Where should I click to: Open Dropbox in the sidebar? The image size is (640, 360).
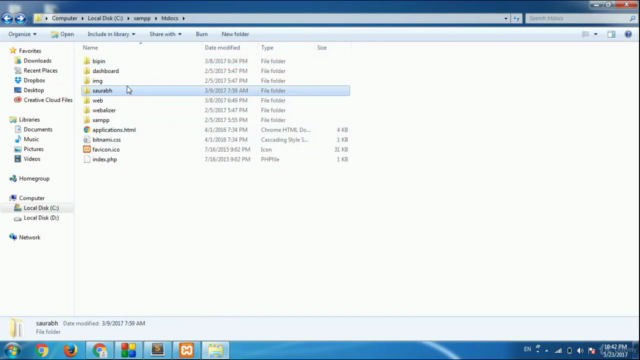(x=34, y=80)
